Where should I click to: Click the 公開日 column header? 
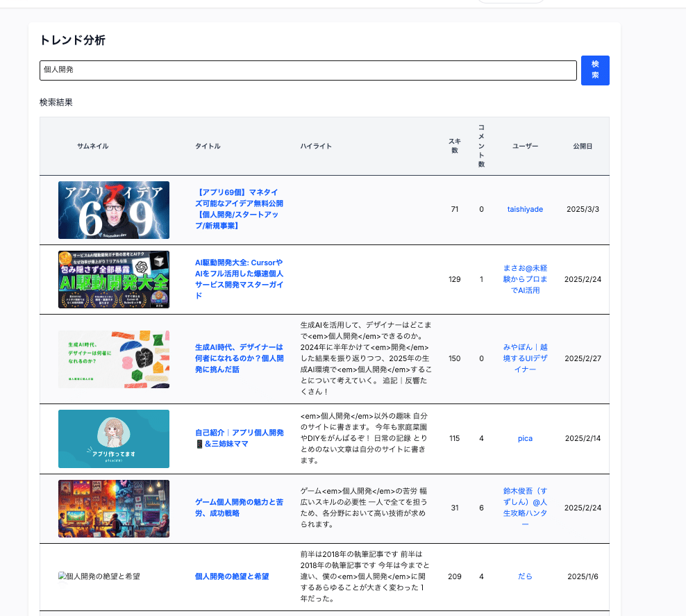(583, 146)
